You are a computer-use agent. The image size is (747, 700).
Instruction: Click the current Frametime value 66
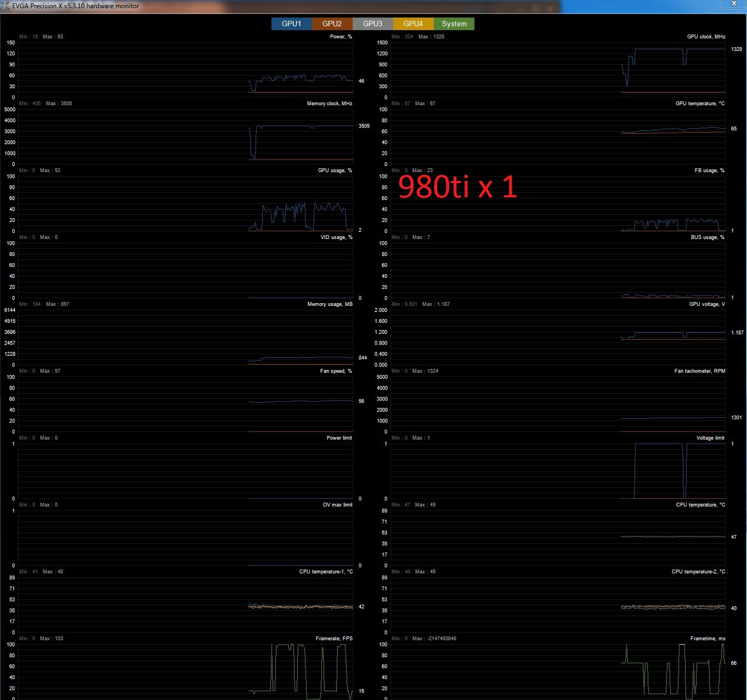click(x=734, y=663)
